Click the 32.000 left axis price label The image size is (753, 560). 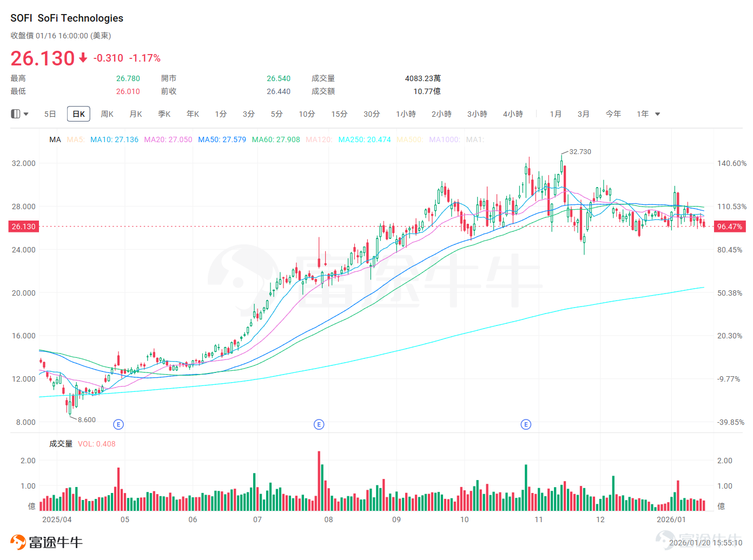(x=24, y=163)
